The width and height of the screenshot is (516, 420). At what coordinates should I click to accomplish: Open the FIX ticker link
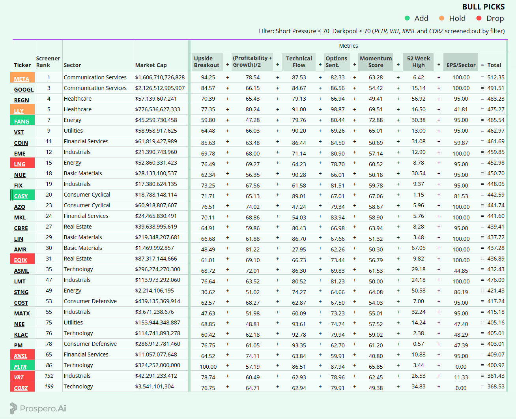click(18, 186)
